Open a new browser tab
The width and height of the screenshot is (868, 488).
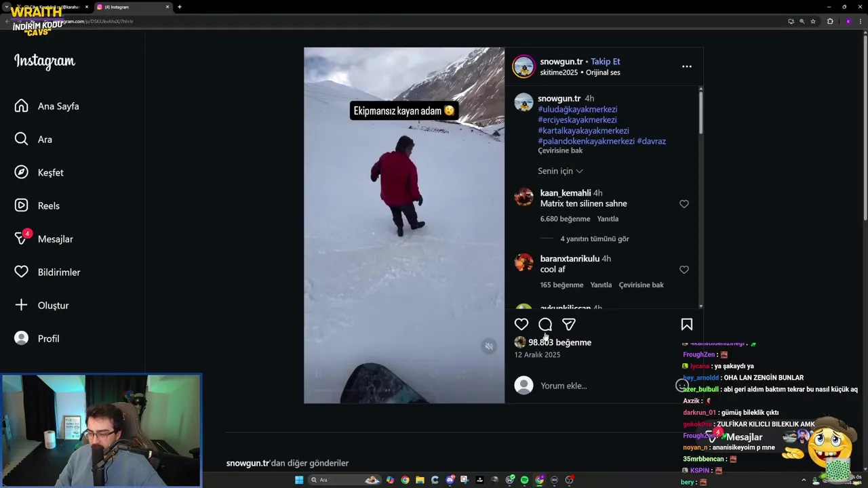pyautogui.click(x=179, y=7)
